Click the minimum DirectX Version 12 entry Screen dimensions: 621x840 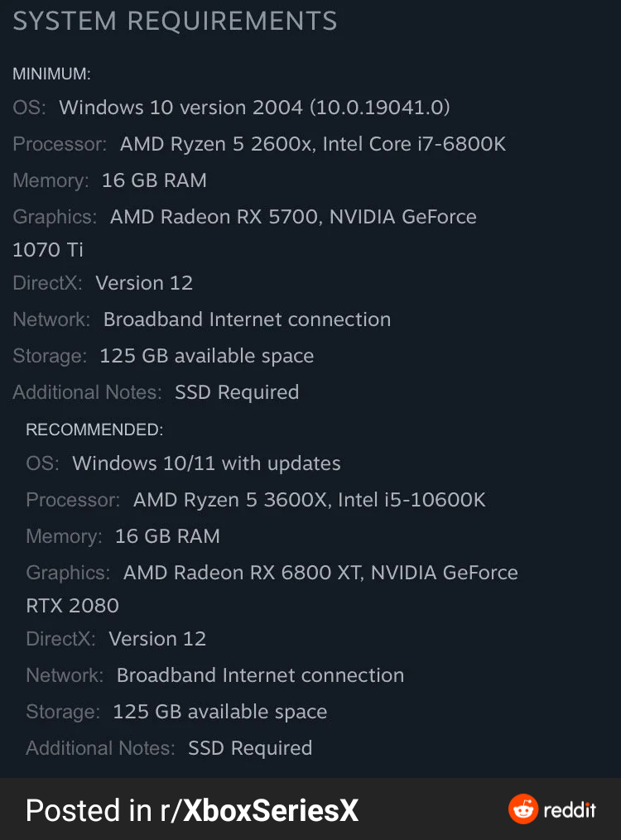coord(144,283)
